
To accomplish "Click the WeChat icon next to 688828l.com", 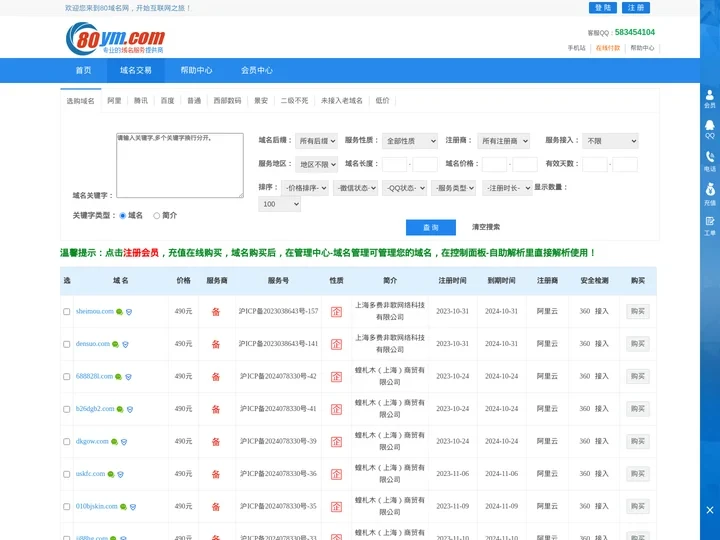I will pos(118,377).
